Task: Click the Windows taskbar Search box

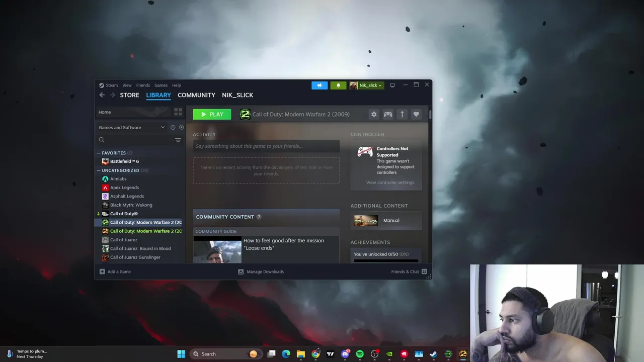Action: pyautogui.click(x=225, y=354)
